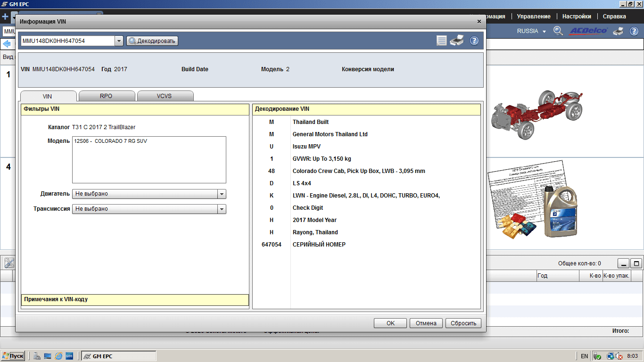Print VIN information using the dialog printer icon
This screenshot has width=644, height=362.
pos(457,41)
